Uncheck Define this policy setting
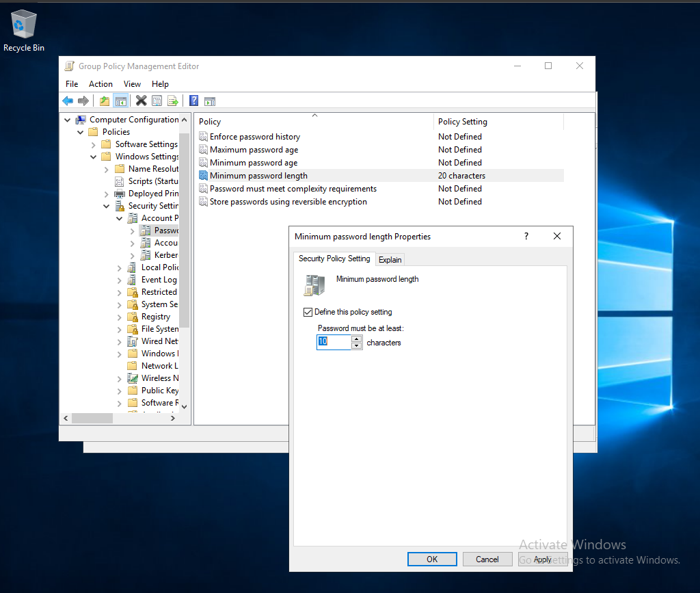The height and width of the screenshot is (593, 700). pos(308,312)
